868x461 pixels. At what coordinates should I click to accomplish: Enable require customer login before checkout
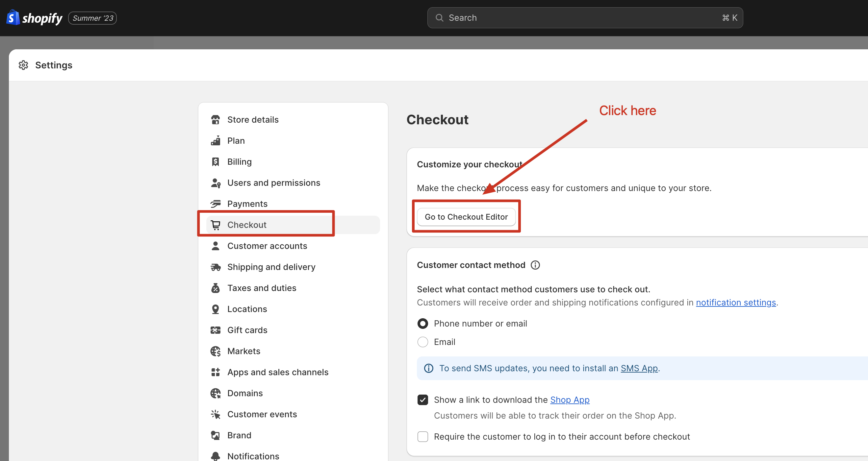coord(422,437)
